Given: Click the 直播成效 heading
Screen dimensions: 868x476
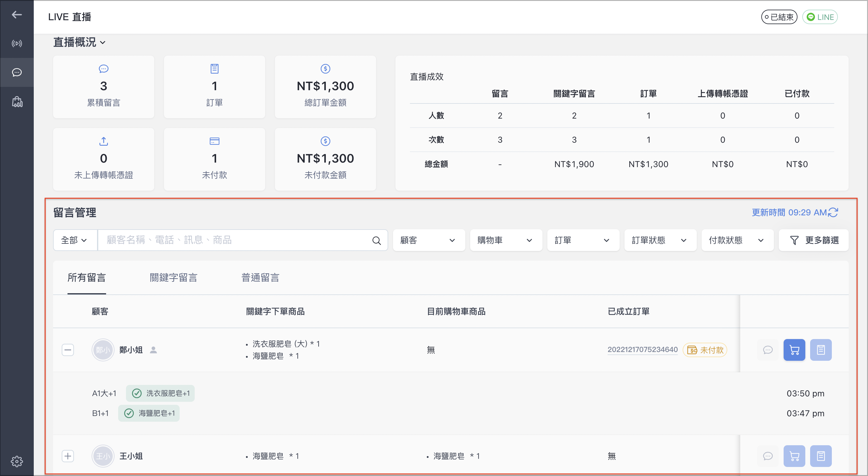Looking at the screenshot, I should coord(426,77).
